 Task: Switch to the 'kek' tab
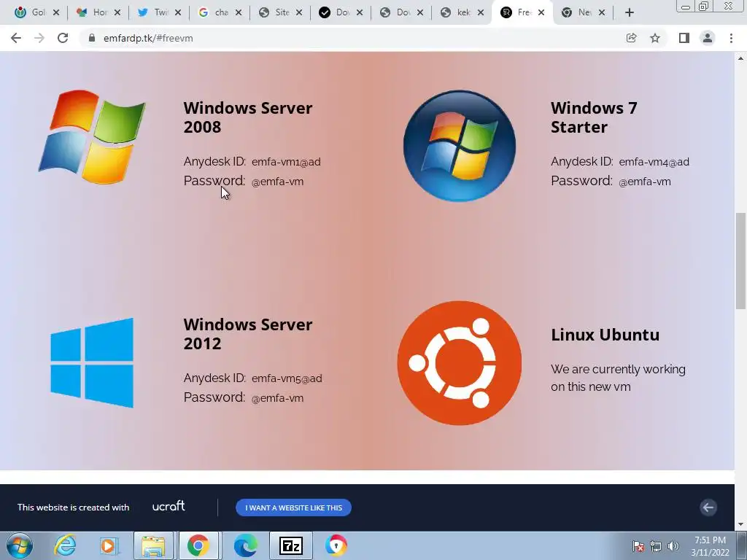456,12
